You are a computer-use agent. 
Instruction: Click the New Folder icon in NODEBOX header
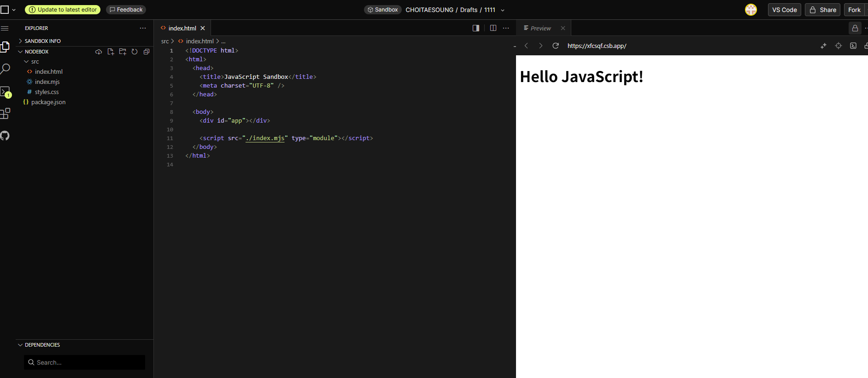pyautogui.click(x=123, y=52)
